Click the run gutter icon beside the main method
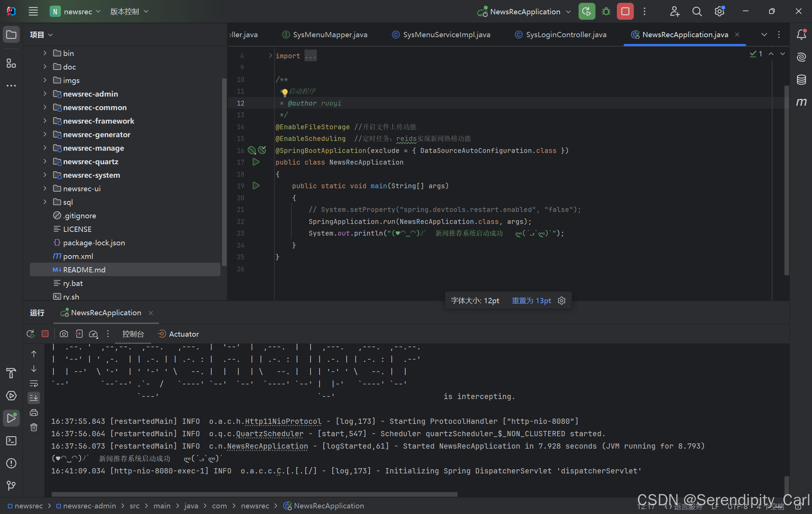 click(256, 186)
